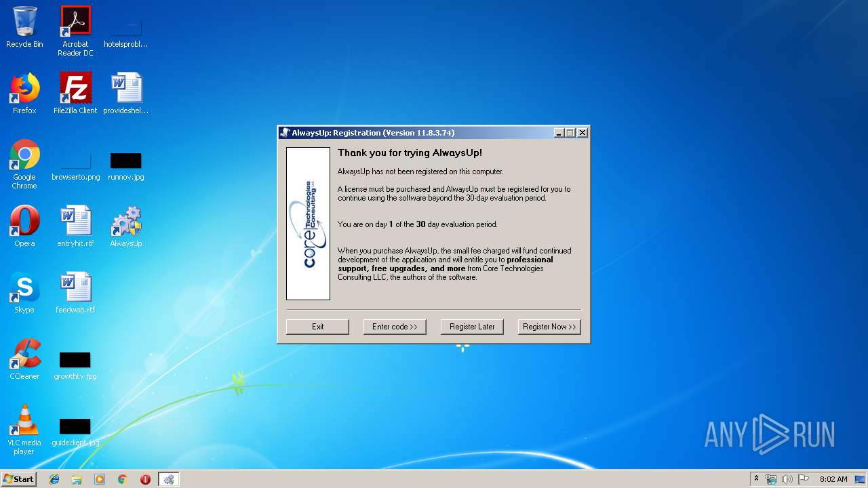Image resolution: width=868 pixels, height=488 pixels.
Task: Launch FileZilla Client shortcut
Action: pos(75,94)
